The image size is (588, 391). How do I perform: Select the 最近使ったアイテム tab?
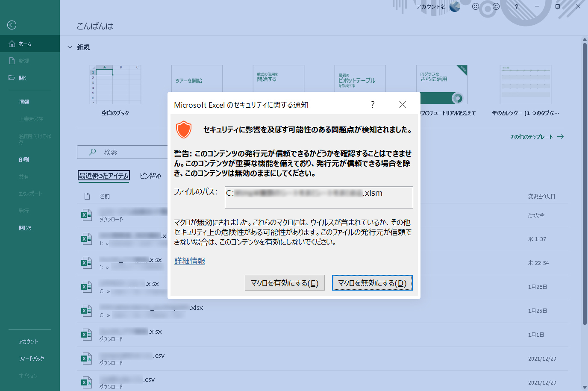(x=104, y=176)
